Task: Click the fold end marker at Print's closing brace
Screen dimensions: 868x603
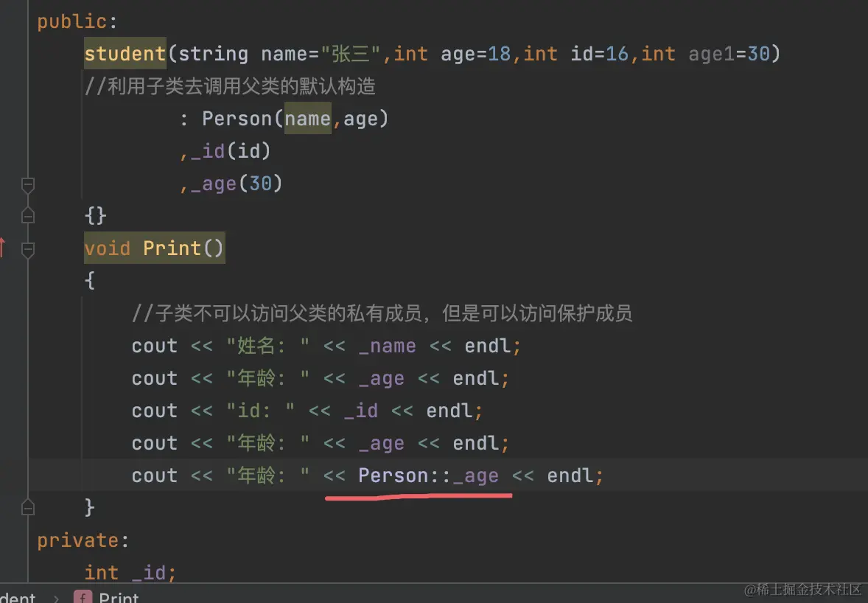Action: tap(28, 507)
